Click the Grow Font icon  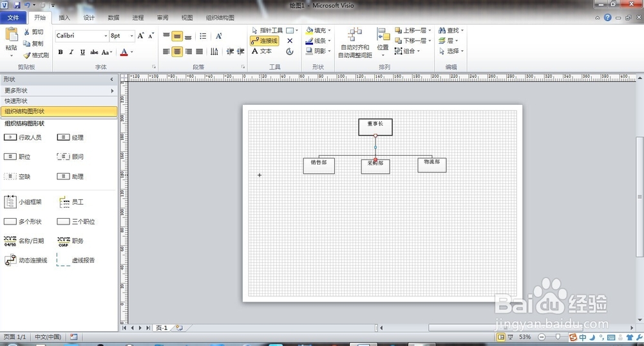[141, 35]
